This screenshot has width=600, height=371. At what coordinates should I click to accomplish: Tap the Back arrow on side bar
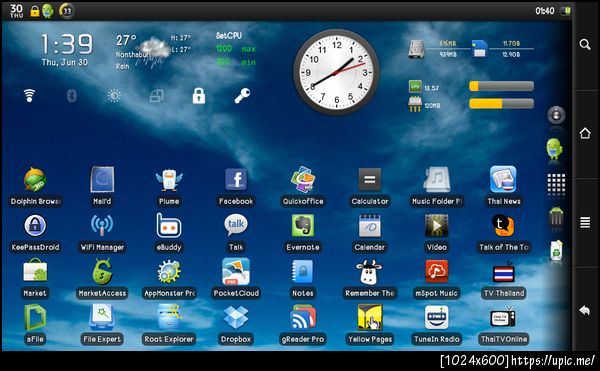point(585,310)
